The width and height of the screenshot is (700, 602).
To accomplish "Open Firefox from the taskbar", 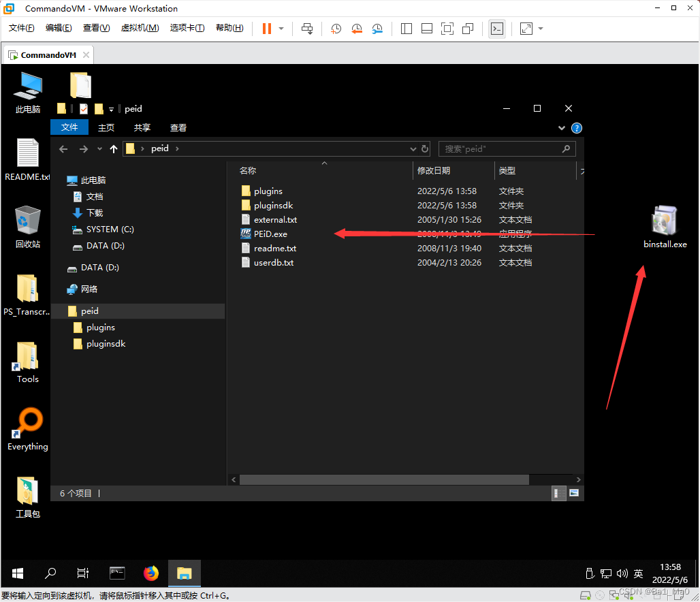I will click(151, 573).
